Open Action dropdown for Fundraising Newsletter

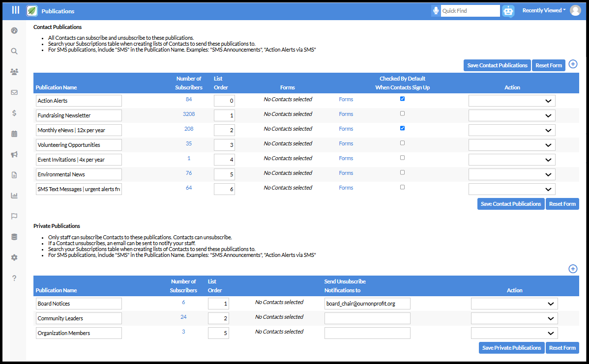point(512,115)
